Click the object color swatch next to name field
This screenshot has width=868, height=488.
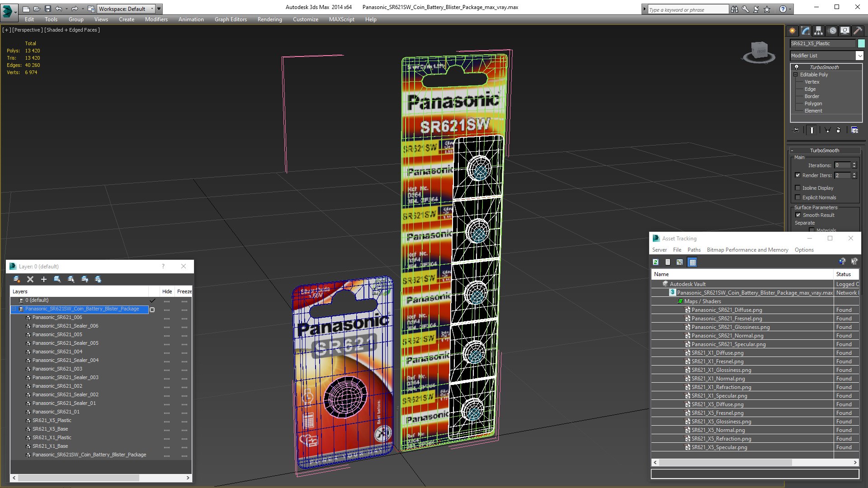tap(861, 43)
